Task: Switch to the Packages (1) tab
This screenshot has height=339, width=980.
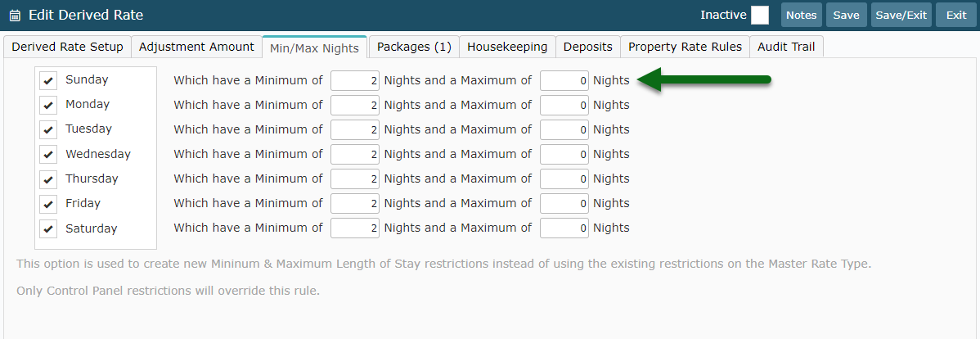Action: pos(414,47)
